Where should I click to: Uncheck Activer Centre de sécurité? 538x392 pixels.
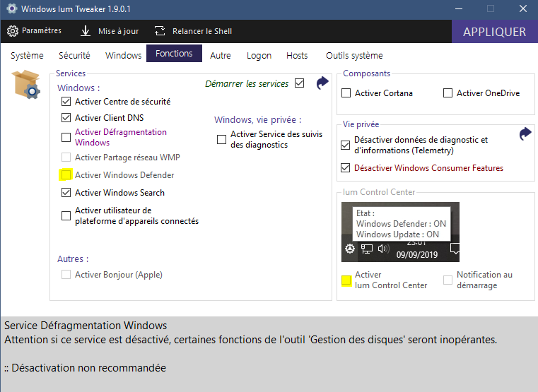pos(66,102)
